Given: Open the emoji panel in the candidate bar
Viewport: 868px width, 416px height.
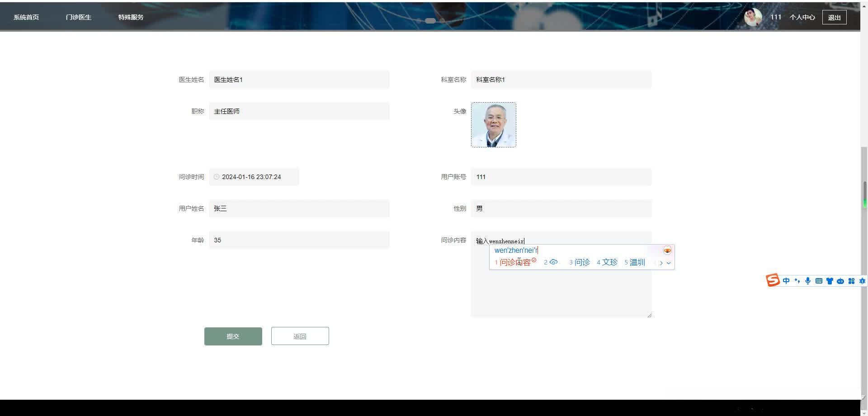Looking at the screenshot, I should 667,250.
